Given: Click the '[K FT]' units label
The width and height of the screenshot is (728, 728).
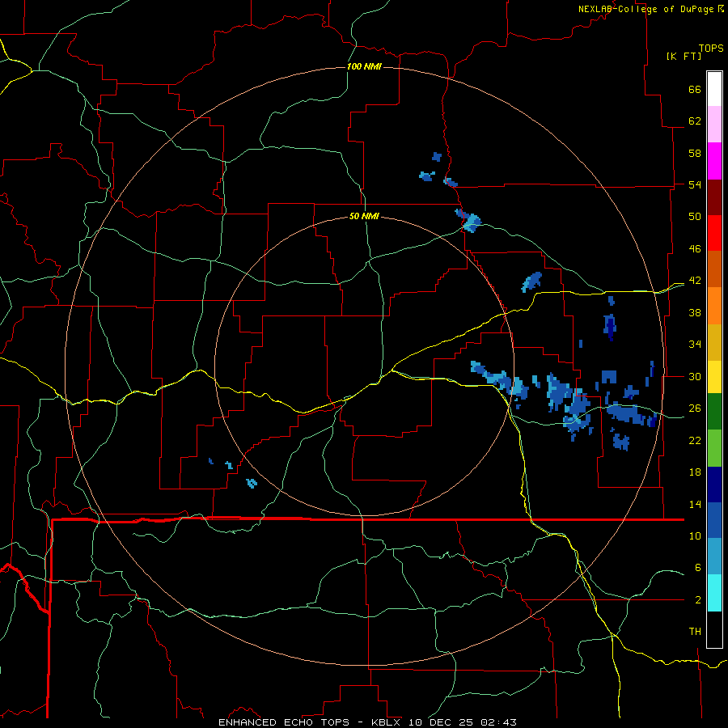Looking at the screenshot, I should (684, 57).
